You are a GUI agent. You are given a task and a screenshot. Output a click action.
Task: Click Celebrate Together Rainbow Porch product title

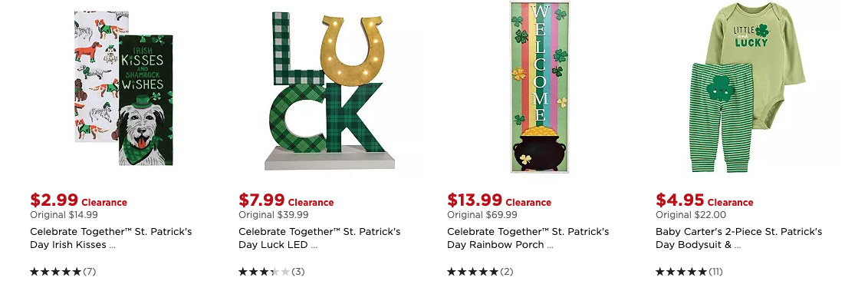click(x=528, y=238)
